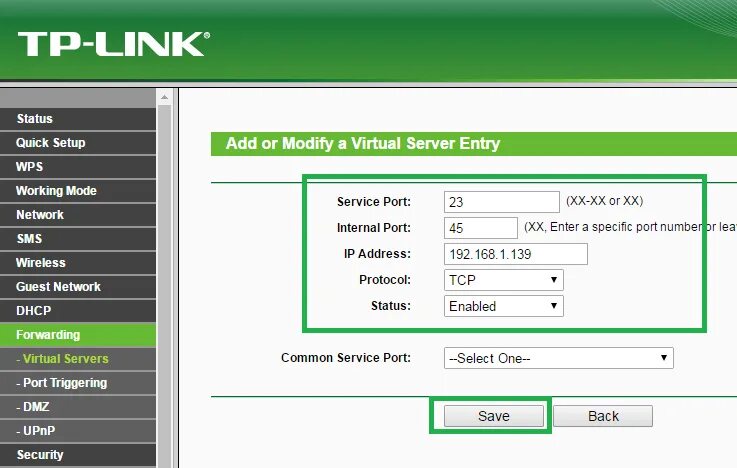This screenshot has width=737, height=468.
Task: Open the Port Triggering submenu
Action: (78, 382)
